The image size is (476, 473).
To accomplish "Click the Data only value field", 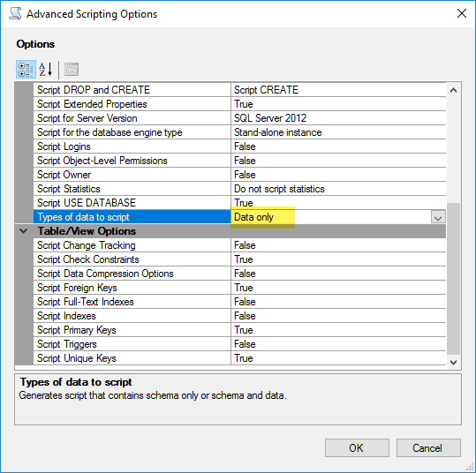I will (331, 217).
